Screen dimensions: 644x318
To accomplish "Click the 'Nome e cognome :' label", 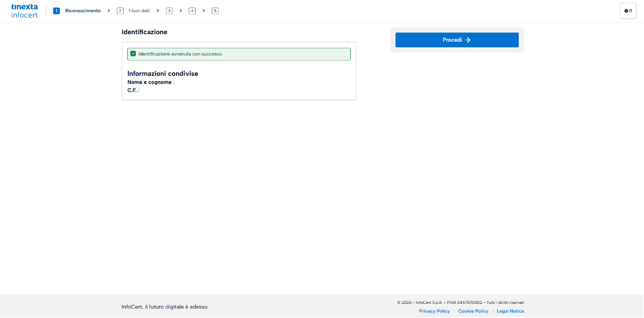I will coord(151,82).
